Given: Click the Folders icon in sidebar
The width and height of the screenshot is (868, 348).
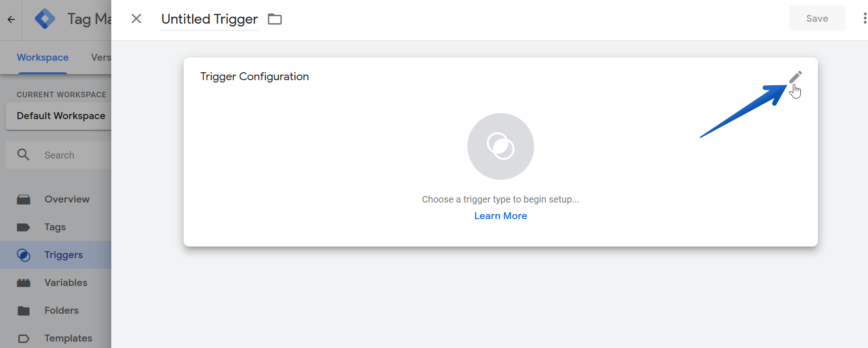Looking at the screenshot, I should (x=24, y=310).
